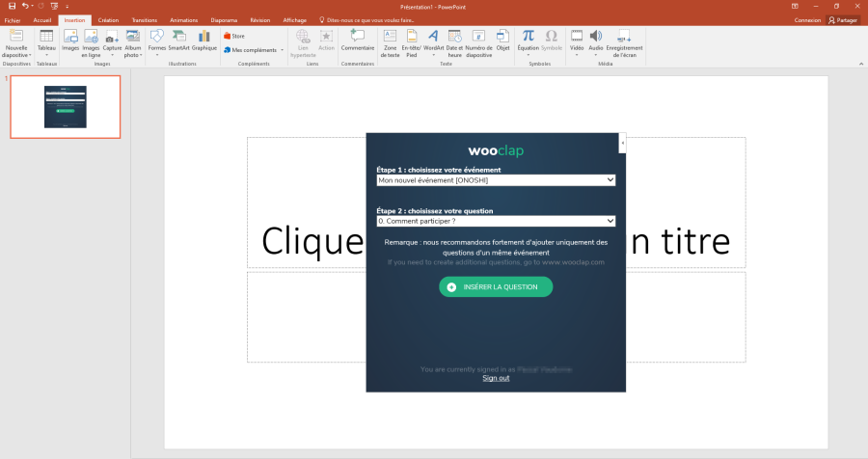Screen dimensions: 868x459
Task: Click the Sign out link
Action: [x=496, y=378]
